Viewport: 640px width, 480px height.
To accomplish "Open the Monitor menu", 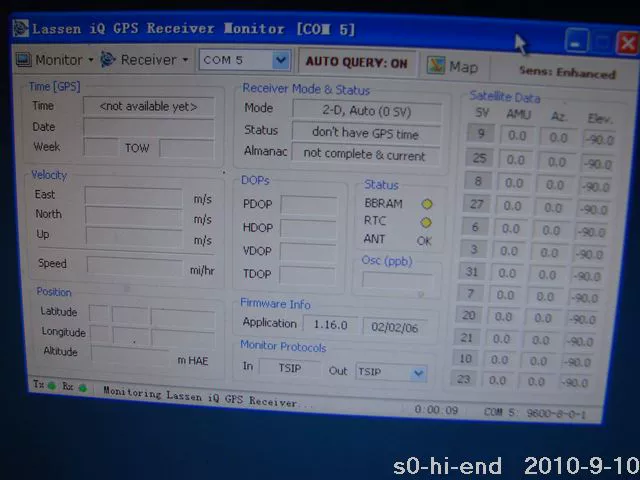I will point(55,60).
